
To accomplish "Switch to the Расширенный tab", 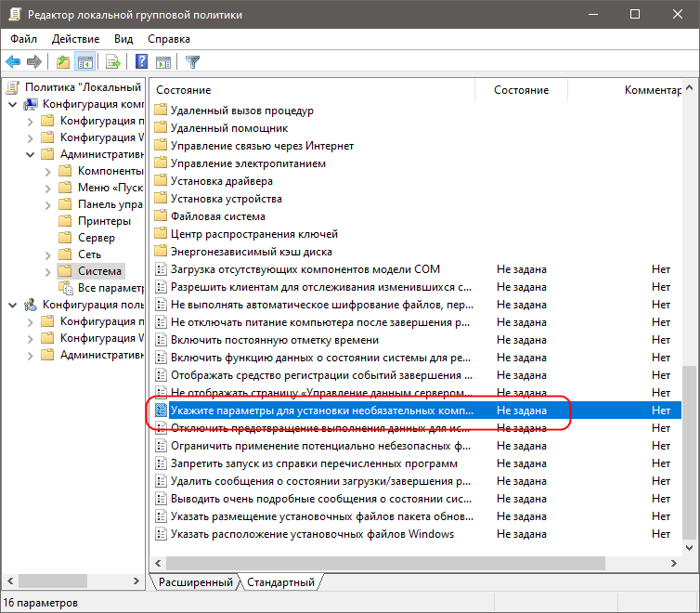I will click(x=196, y=582).
